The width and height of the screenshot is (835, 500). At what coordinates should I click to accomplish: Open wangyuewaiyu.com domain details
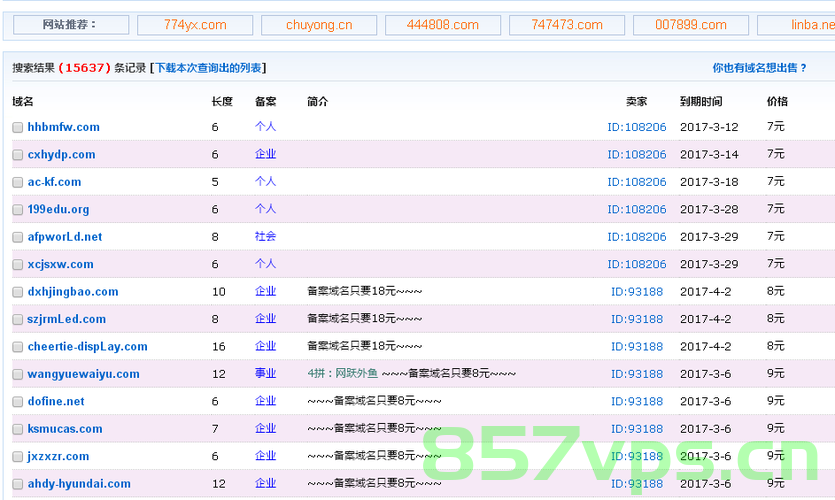(x=84, y=374)
